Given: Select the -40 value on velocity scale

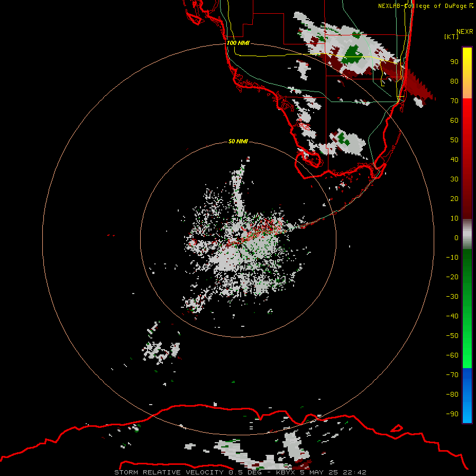Looking at the screenshot, I should point(452,316).
